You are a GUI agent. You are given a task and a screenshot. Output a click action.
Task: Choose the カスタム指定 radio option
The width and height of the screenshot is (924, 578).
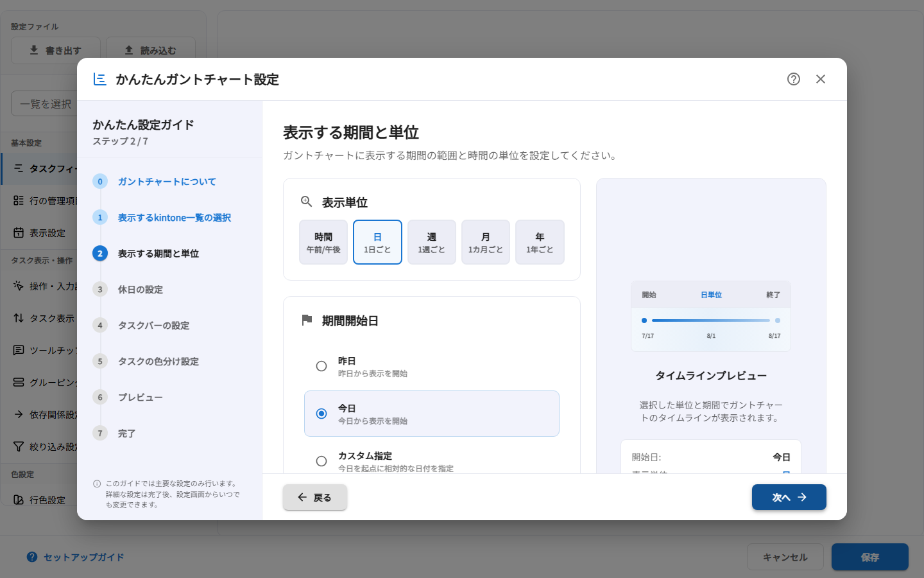click(321, 461)
